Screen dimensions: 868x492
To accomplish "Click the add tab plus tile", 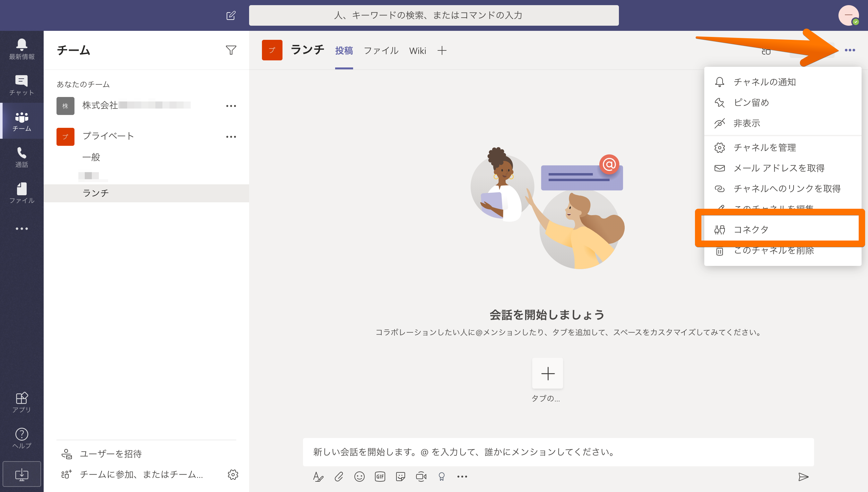I will click(x=548, y=373).
